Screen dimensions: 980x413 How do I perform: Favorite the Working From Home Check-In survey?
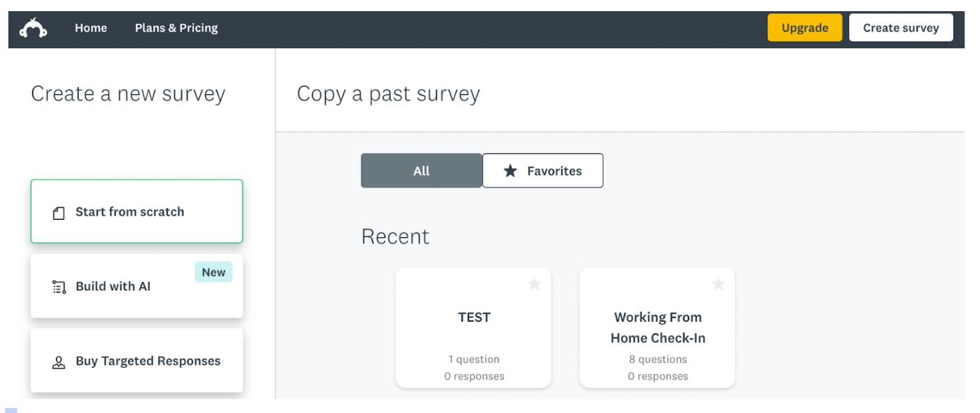click(x=718, y=284)
